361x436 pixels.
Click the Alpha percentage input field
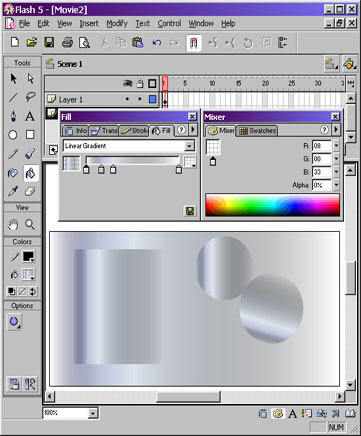point(322,185)
